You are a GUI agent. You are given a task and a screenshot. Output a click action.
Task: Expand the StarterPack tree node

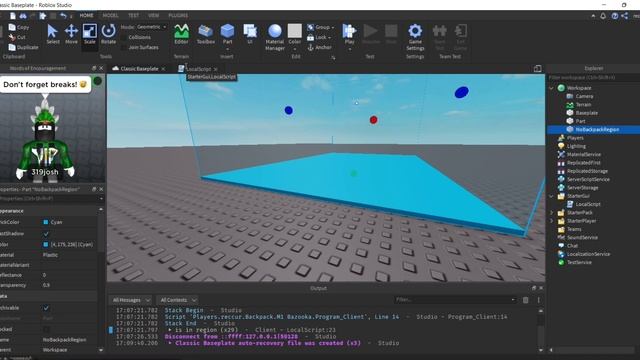tap(551, 213)
